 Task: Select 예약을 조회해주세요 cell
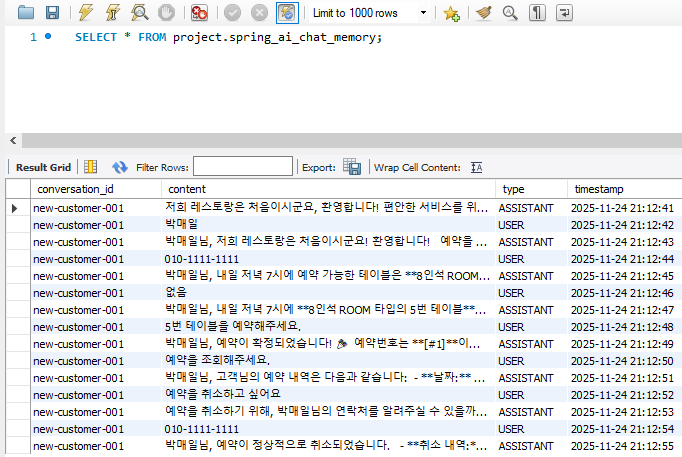click(328, 361)
